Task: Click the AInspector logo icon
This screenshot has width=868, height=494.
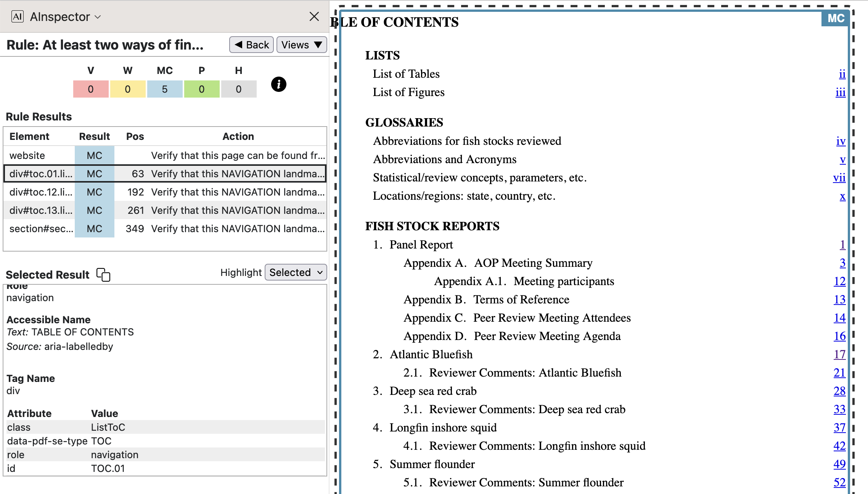Action: point(18,16)
